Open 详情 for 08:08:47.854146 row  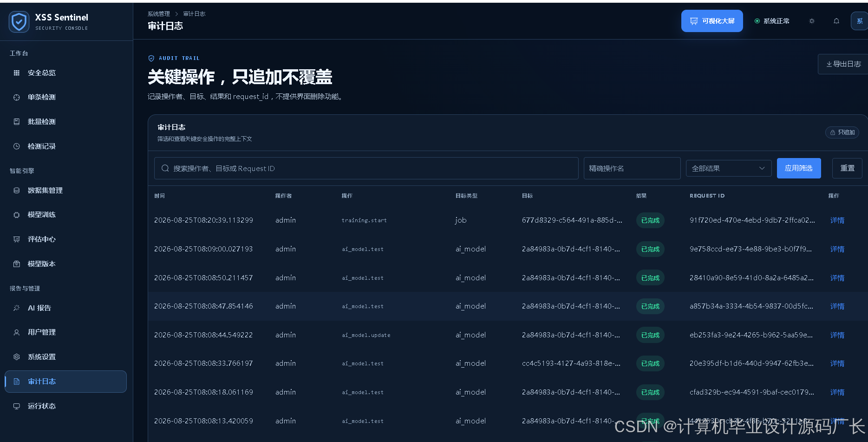tap(837, 306)
